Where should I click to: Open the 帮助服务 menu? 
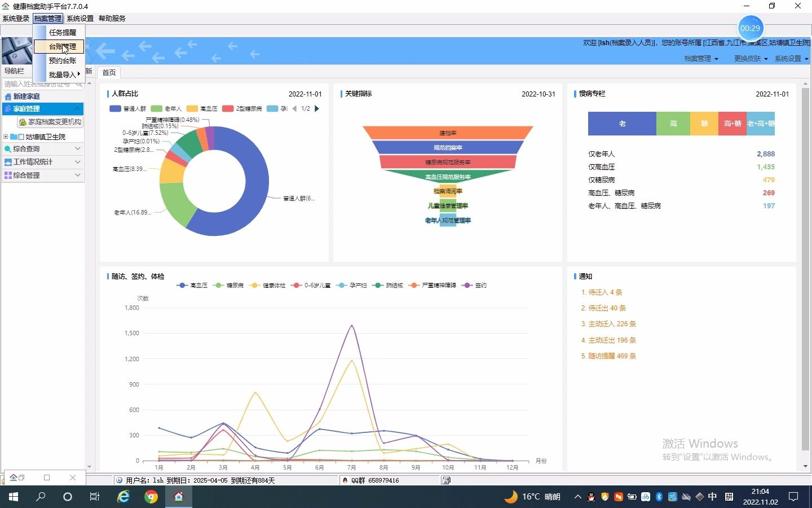(112, 19)
